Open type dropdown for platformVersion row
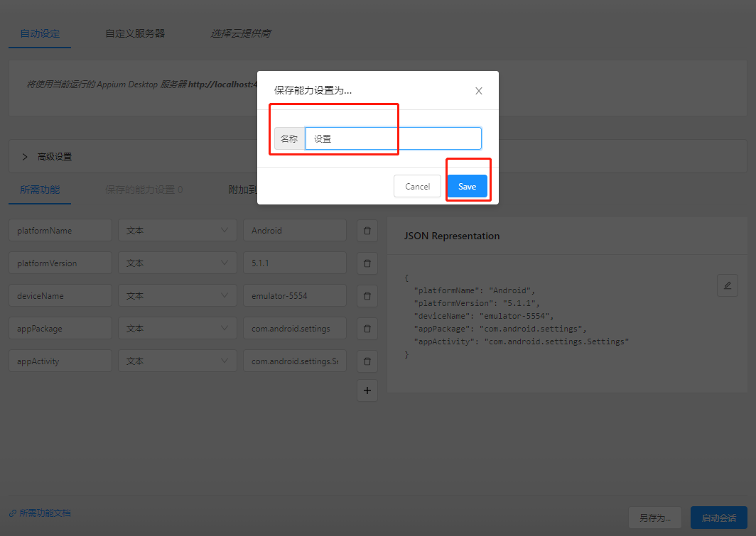 (178, 263)
